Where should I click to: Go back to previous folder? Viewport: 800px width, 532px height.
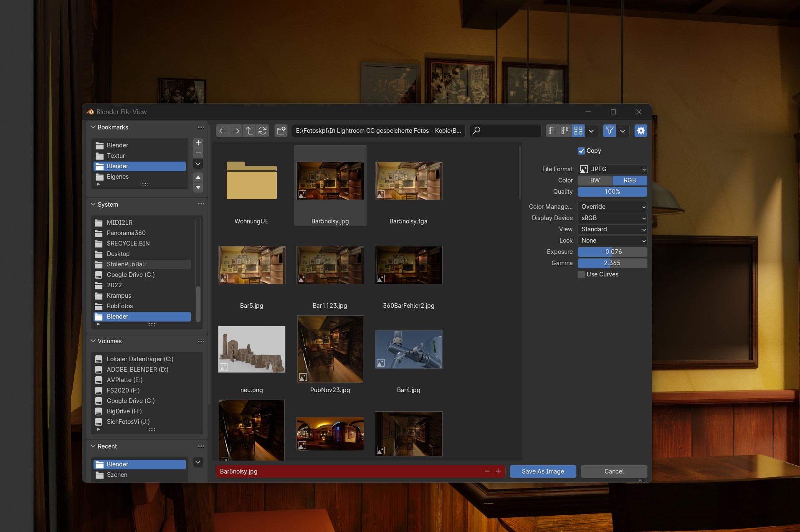[x=223, y=131]
